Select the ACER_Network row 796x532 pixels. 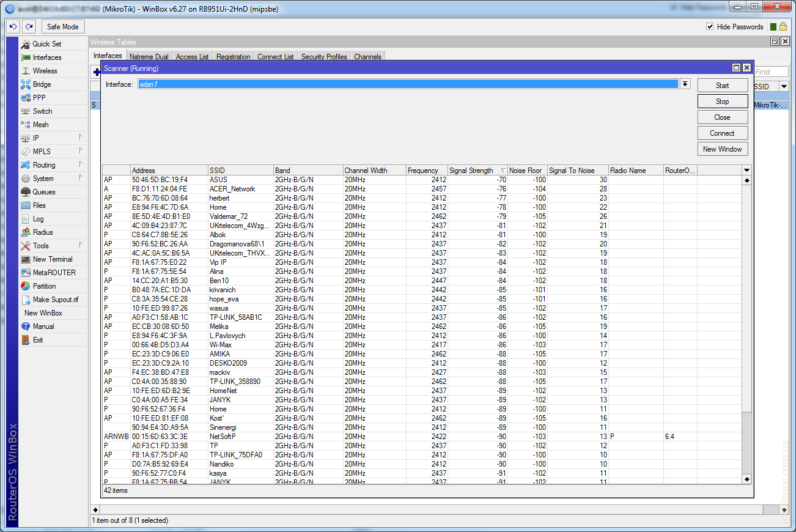click(422, 189)
